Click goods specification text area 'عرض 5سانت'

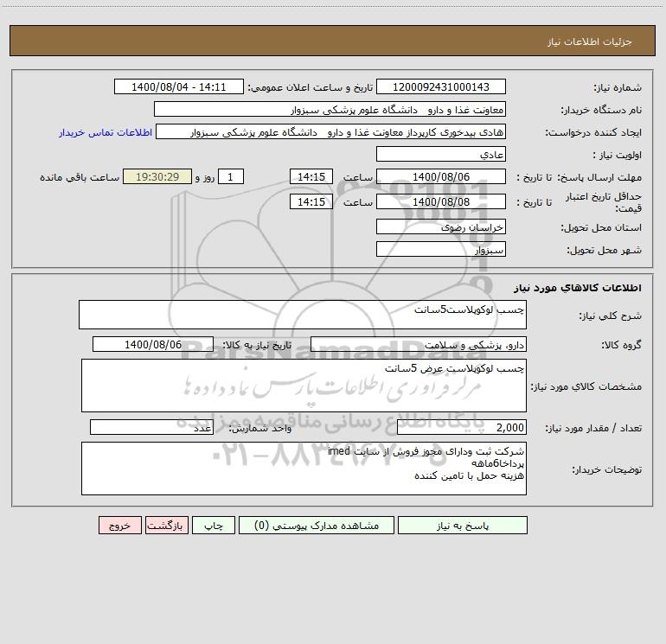[304, 386]
